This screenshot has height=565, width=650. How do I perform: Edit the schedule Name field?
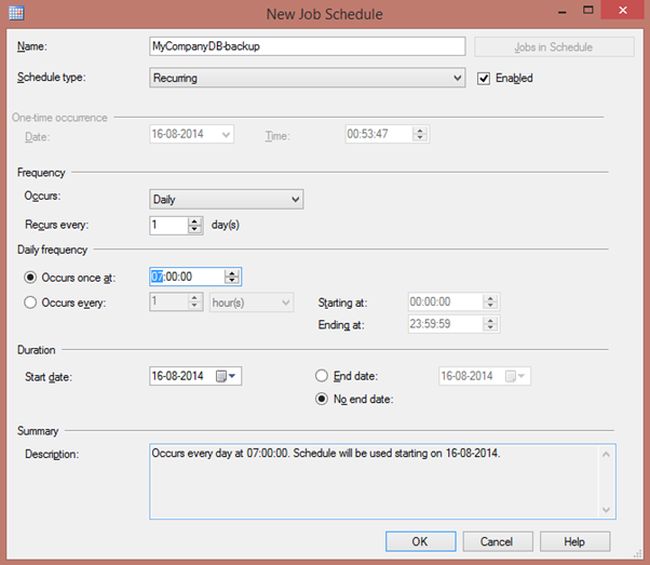pos(307,46)
